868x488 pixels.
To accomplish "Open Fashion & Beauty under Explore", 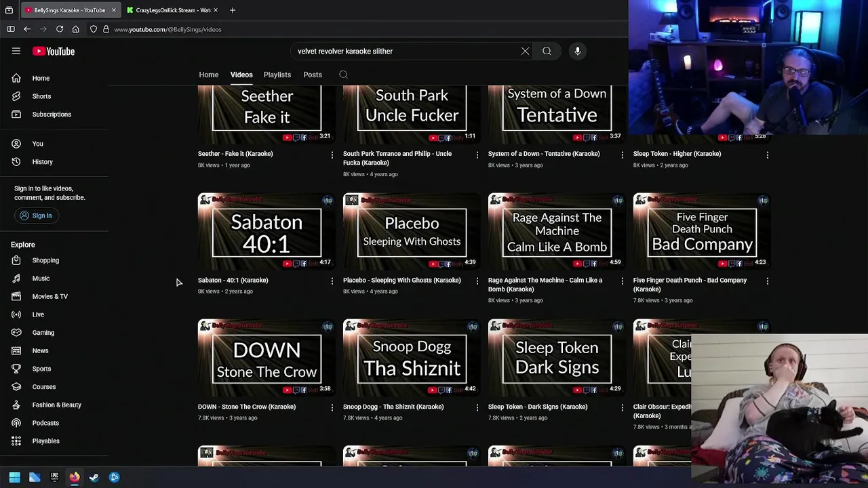I will click(x=54, y=405).
